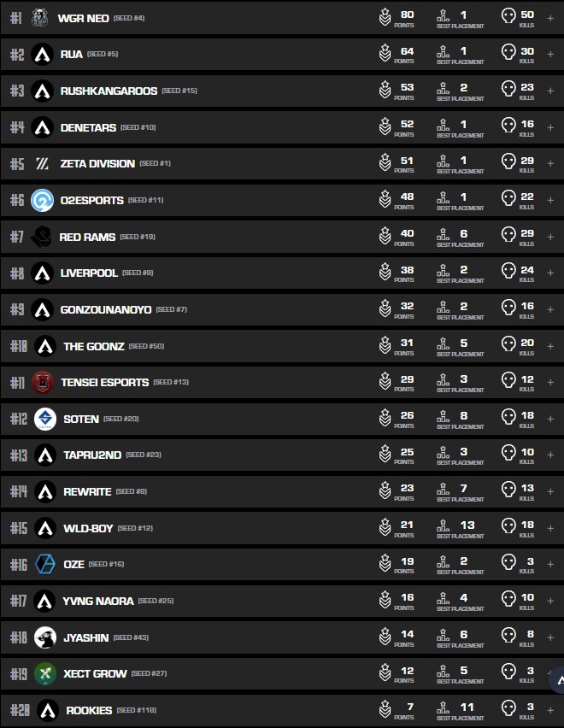The image size is (564, 728).
Task: Click the WGR NEO team logo
Action: click(40, 18)
